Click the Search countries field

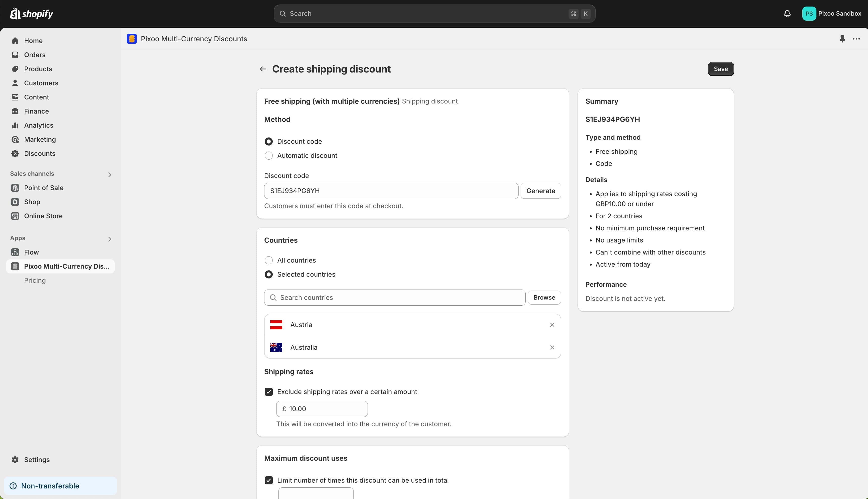coord(394,298)
